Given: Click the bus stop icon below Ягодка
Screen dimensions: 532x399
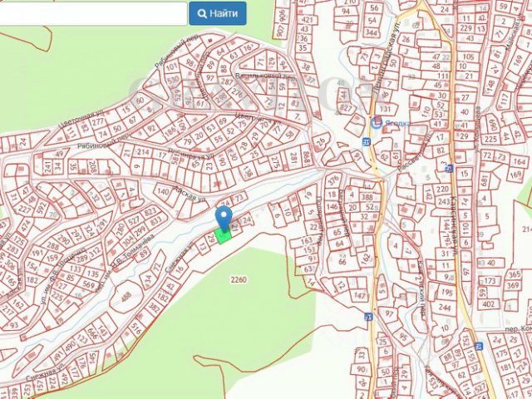Looking at the screenshot, I should tap(367, 141).
